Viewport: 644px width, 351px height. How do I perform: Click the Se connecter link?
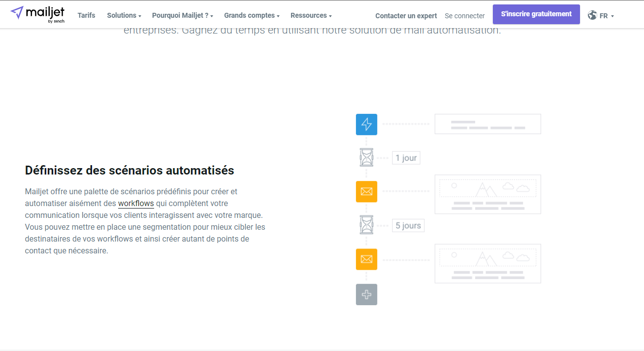coord(464,16)
